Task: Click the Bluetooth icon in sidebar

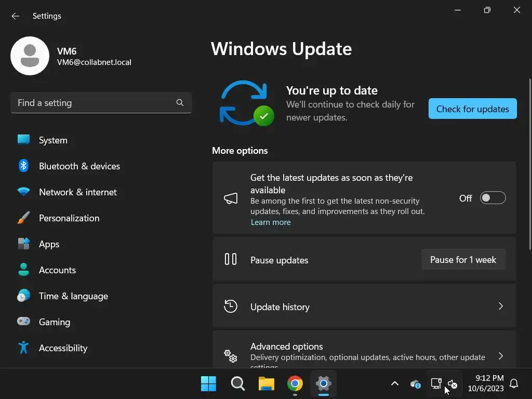Action: coord(23,166)
